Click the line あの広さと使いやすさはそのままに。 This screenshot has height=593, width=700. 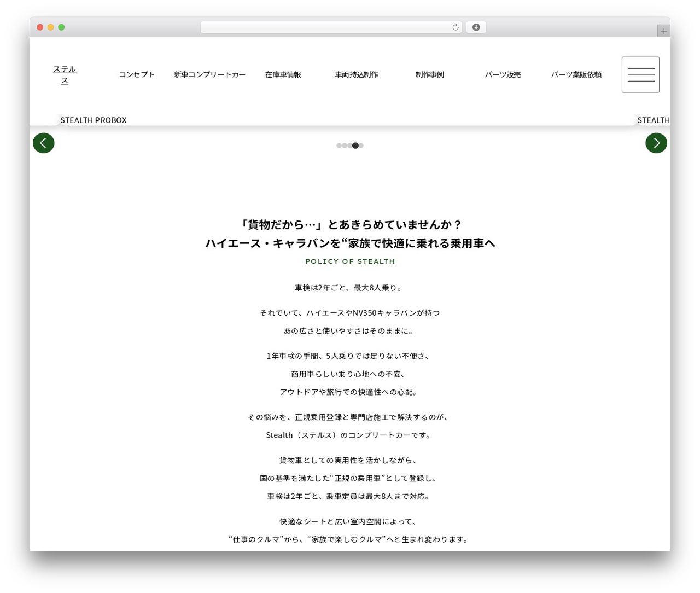(x=350, y=331)
